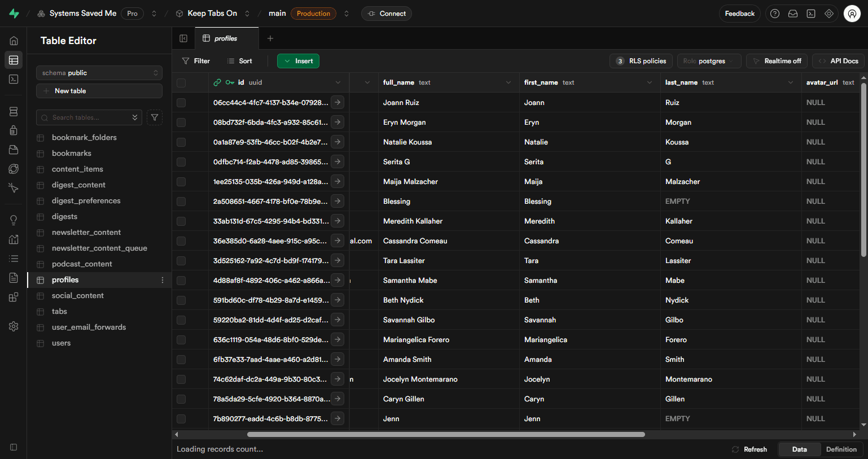Open the Authentication sidebar icon
Image resolution: width=868 pixels, height=459 pixels.
pyautogui.click(x=14, y=130)
